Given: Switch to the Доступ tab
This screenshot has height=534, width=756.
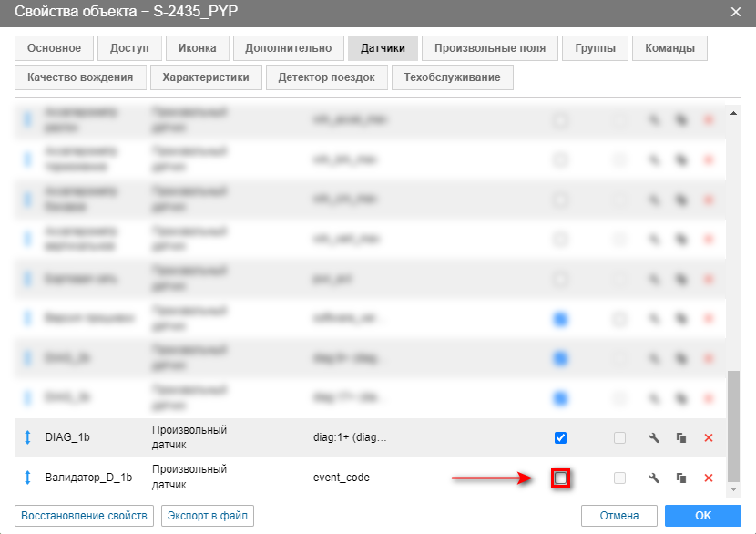Looking at the screenshot, I should [129, 48].
